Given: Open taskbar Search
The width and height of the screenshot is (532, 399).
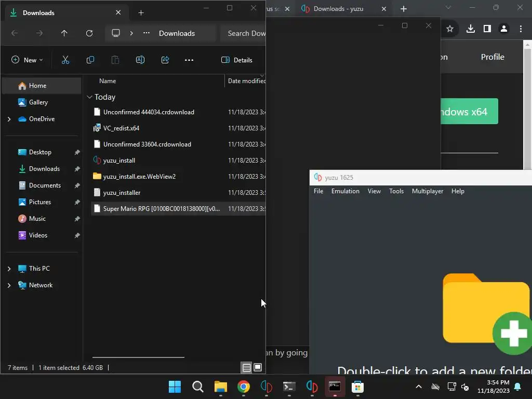Looking at the screenshot, I should point(198,387).
